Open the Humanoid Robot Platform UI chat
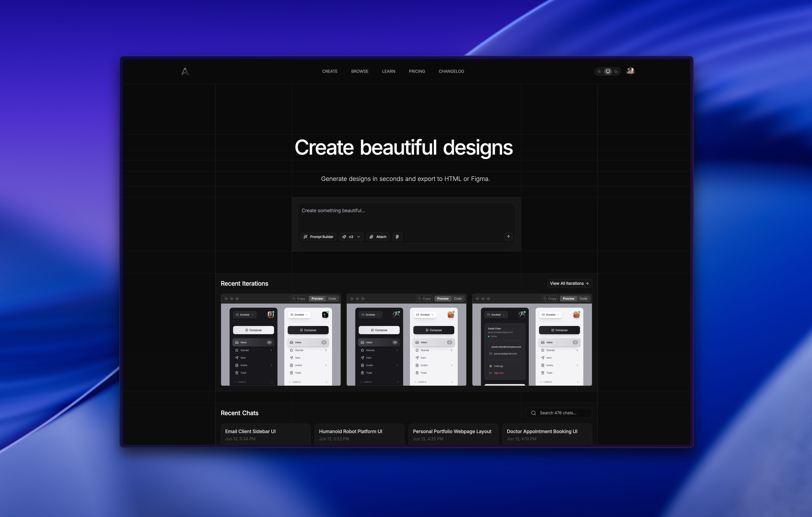 [359, 434]
